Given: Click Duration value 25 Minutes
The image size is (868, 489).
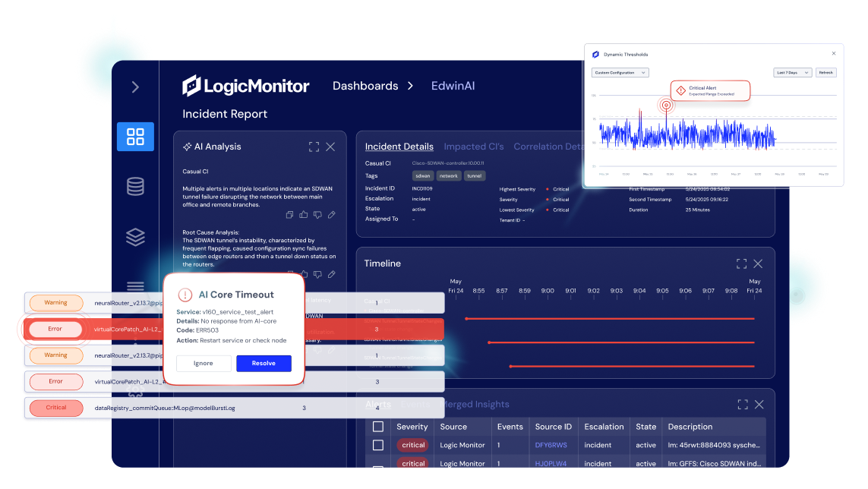Looking at the screenshot, I should pyautogui.click(x=697, y=210).
